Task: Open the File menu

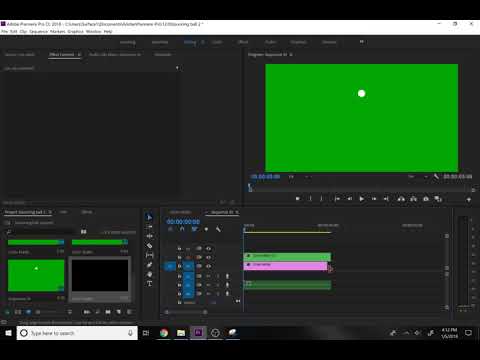Action: (4, 32)
